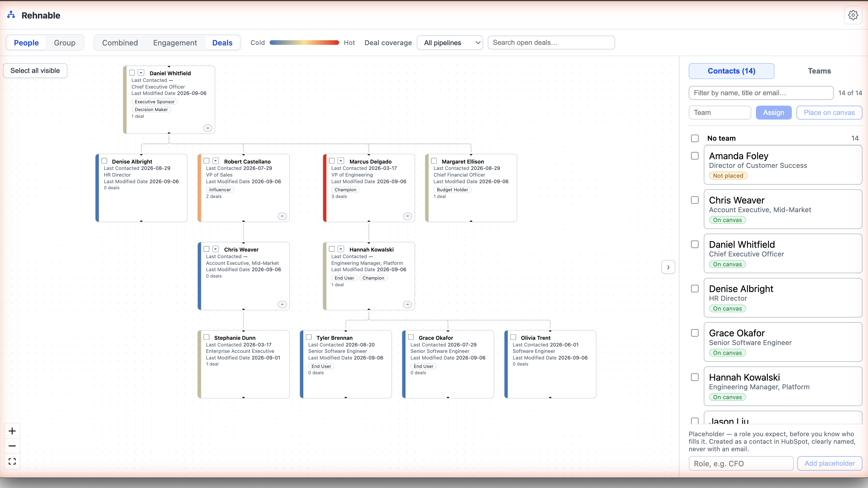The width and height of the screenshot is (868, 488).
Task: Click Select all visible button
Action: (x=35, y=71)
